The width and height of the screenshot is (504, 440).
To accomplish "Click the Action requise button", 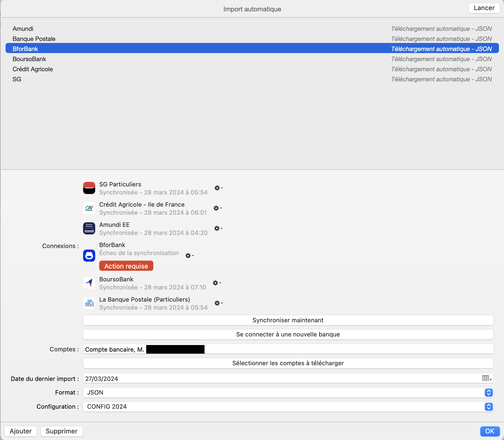I will (126, 266).
